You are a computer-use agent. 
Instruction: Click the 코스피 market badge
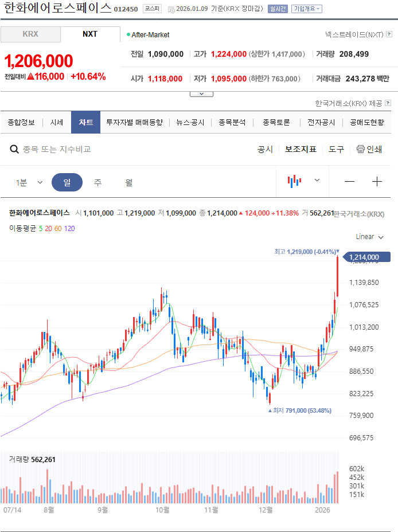[x=152, y=9]
